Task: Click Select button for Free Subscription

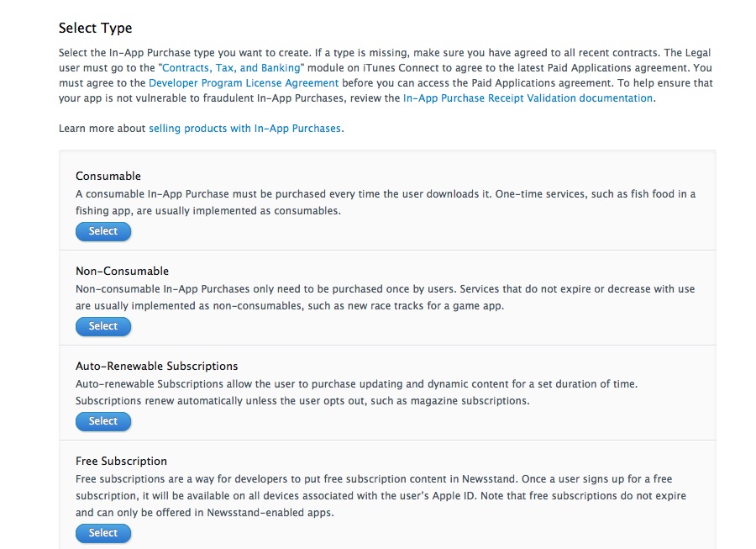Action: tap(103, 533)
